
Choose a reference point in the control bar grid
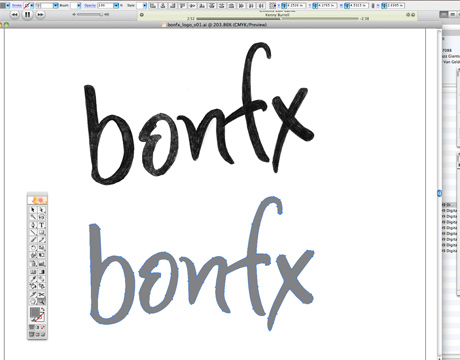pyautogui.click(x=272, y=6)
